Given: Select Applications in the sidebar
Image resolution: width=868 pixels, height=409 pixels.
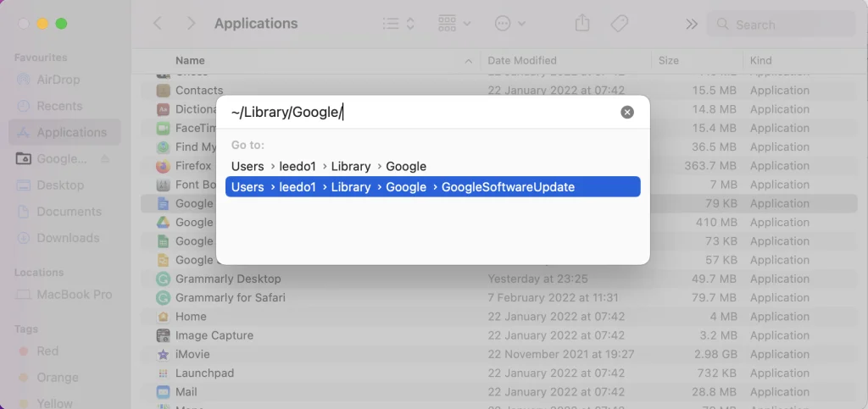Looking at the screenshot, I should 64,132.
